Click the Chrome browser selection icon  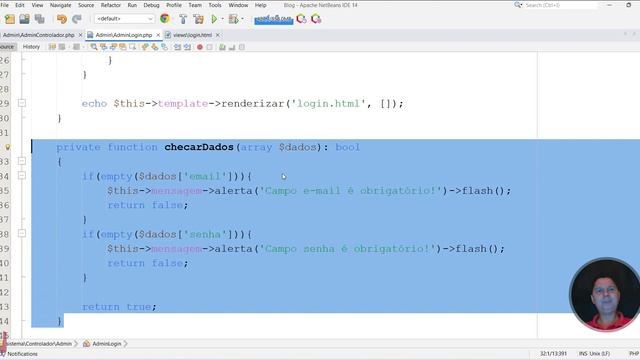pyautogui.click(x=165, y=19)
